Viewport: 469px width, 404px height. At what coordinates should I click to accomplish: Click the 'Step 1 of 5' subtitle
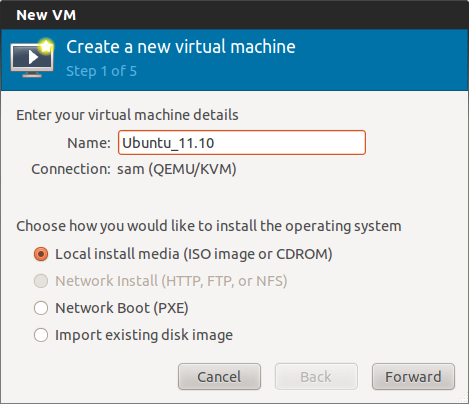pyautogui.click(x=101, y=71)
